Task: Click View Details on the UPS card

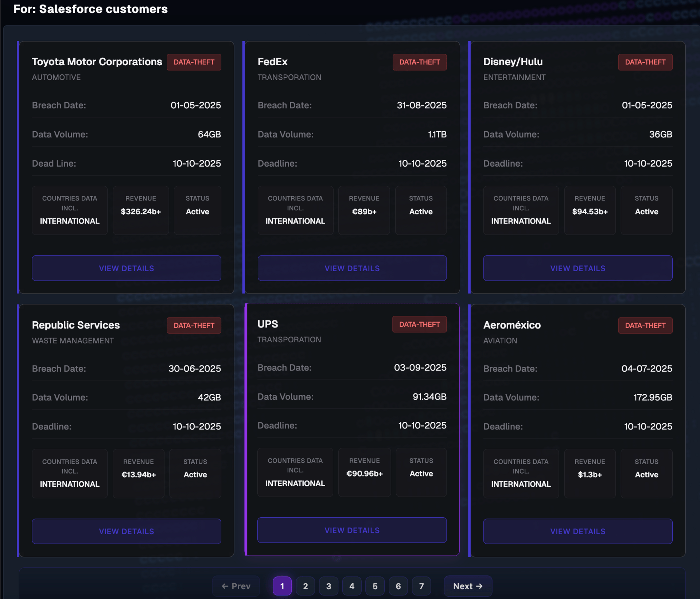Action: click(352, 530)
